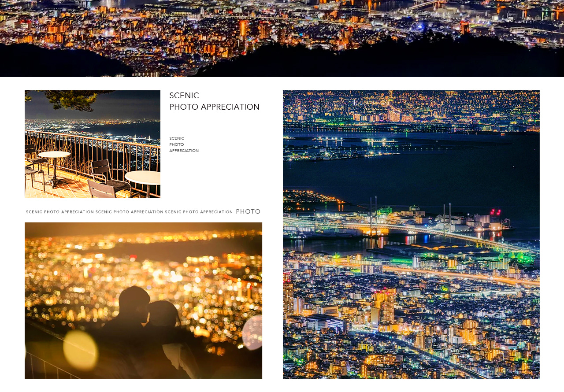Click the small "PHOTO" caption line below SCENIC
The height and width of the screenshot is (392, 564).
(x=176, y=144)
